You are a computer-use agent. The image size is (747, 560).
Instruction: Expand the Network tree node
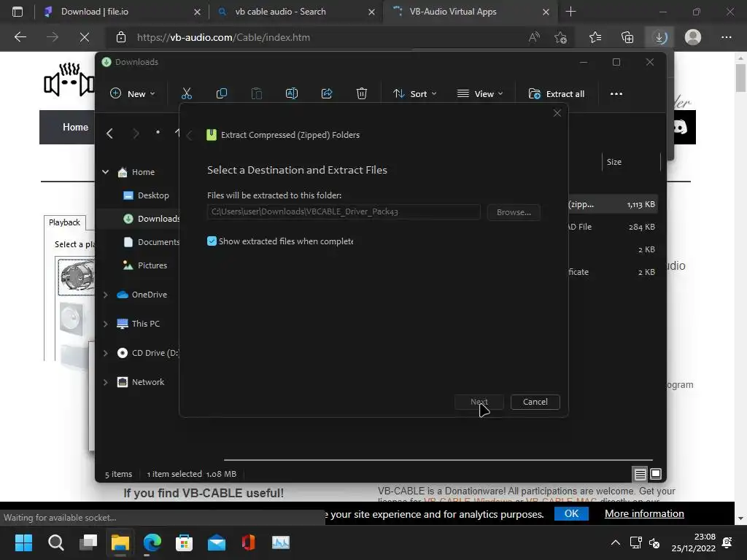pyautogui.click(x=105, y=382)
